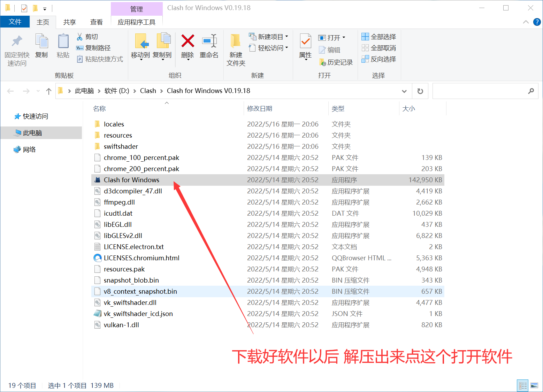Open the 文件 menu

point(15,22)
